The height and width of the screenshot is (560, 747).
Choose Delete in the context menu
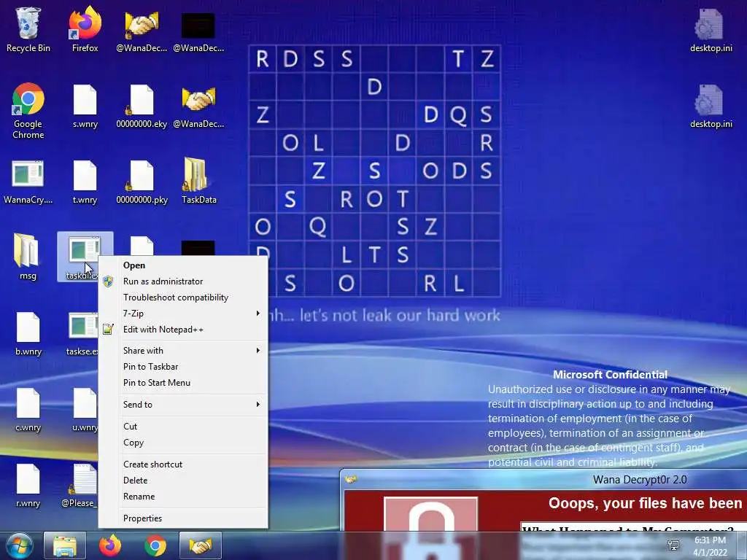(183, 481)
